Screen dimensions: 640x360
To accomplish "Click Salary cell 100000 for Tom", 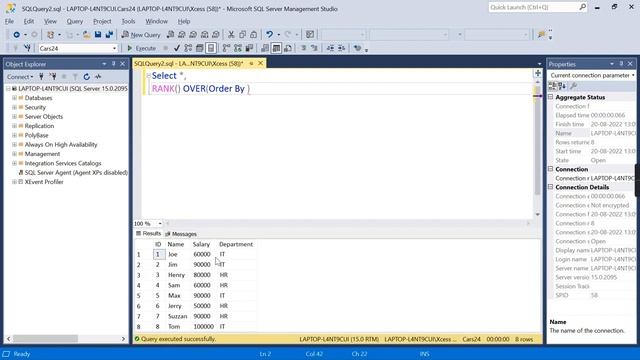I will point(203,327).
